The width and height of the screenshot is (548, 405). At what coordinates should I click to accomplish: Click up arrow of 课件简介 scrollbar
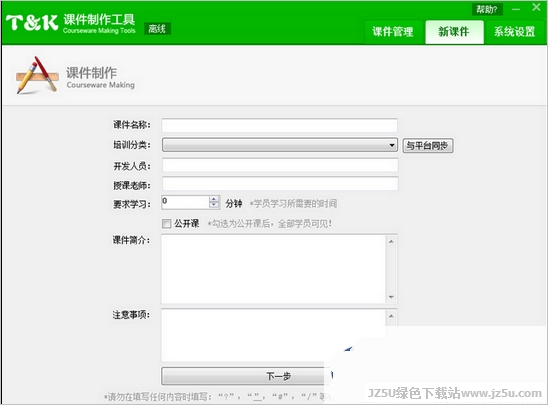tap(391, 241)
